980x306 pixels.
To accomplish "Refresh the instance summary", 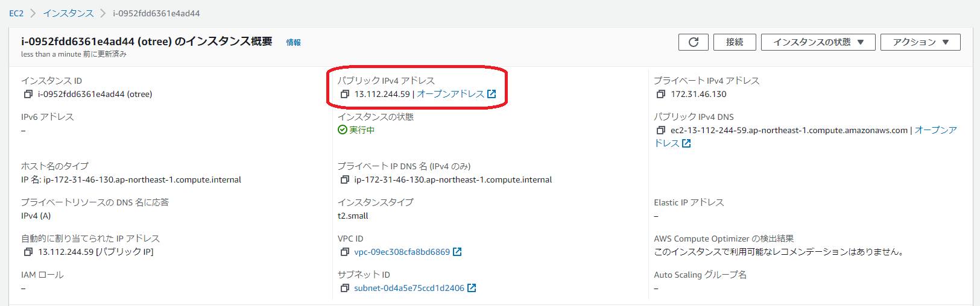I will (694, 42).
